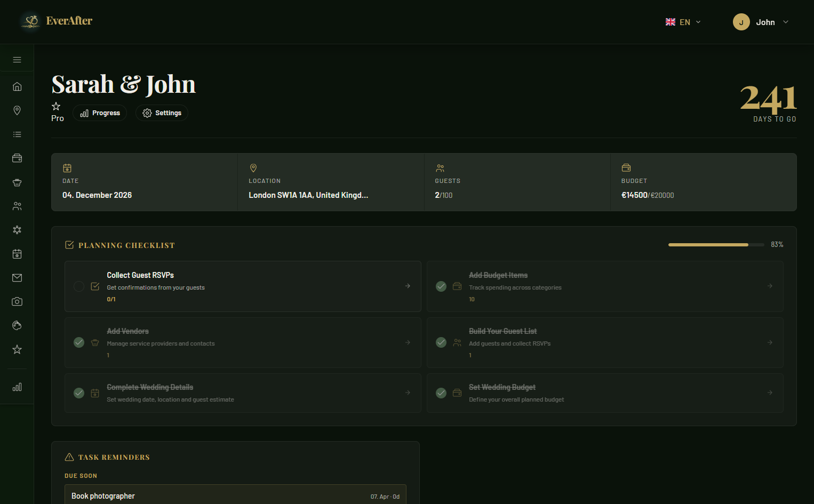Click the EverAfter logo

57,21
